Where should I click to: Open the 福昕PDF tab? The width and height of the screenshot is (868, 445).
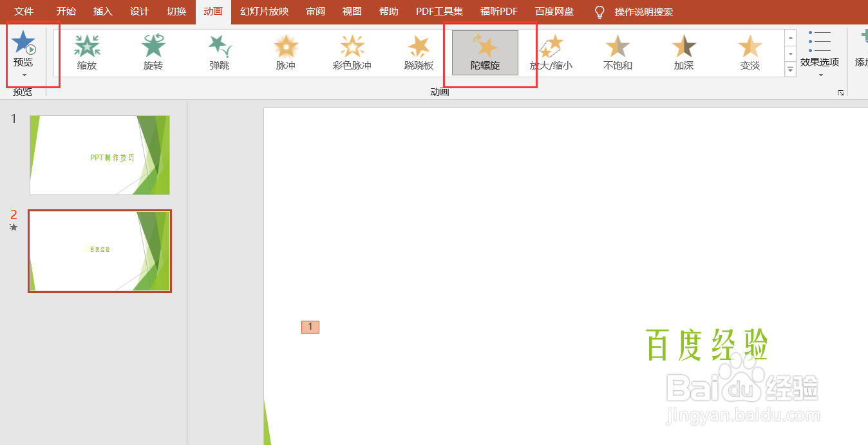499,12
